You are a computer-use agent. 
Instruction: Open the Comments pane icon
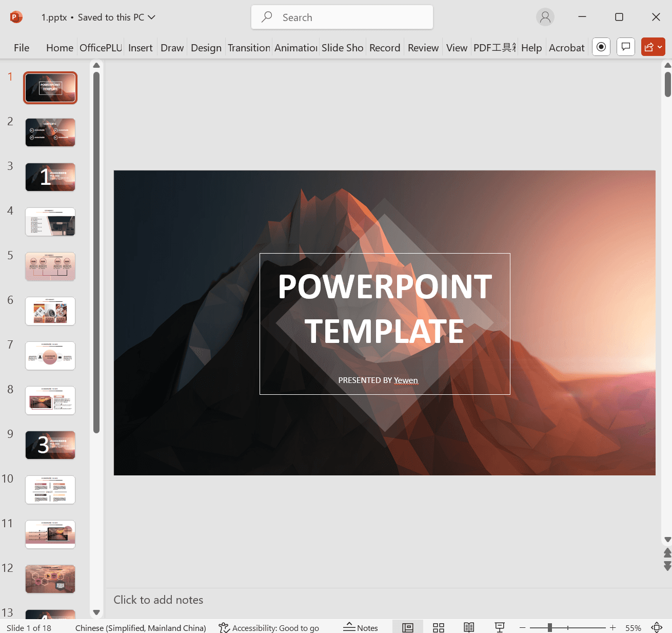[x=626, y=47]
